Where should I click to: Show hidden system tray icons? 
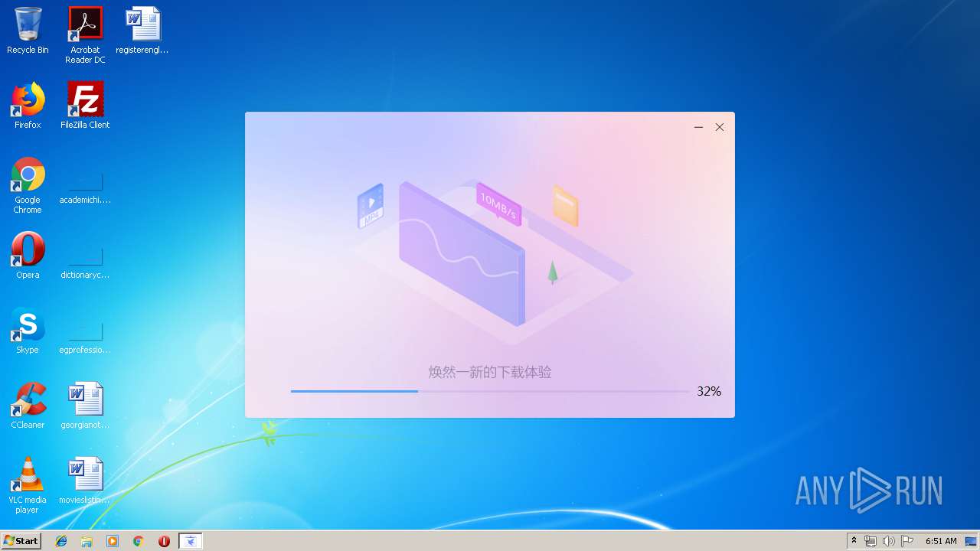pyautogui.click(x=854, y=541)
